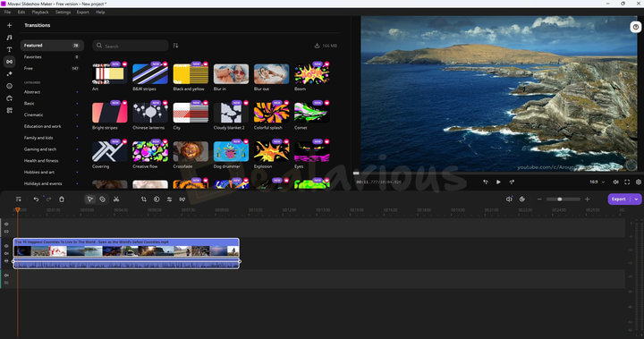Mute the preview player volume

[x=615, y=182]
